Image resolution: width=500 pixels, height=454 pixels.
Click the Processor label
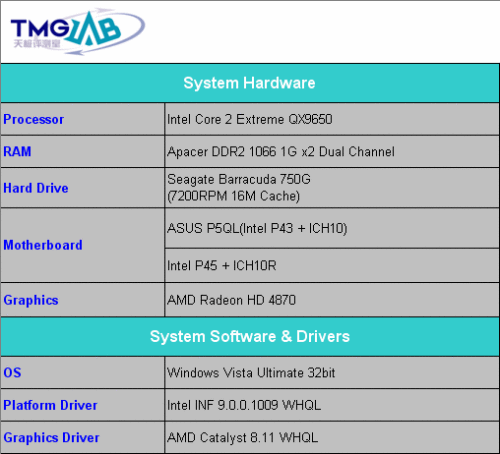point(34,119)
